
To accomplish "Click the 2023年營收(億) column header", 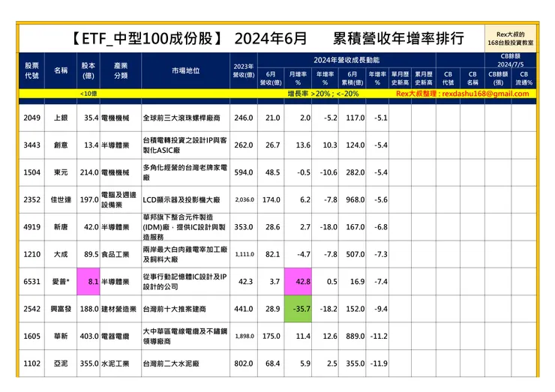I will (x=244, y=70).
